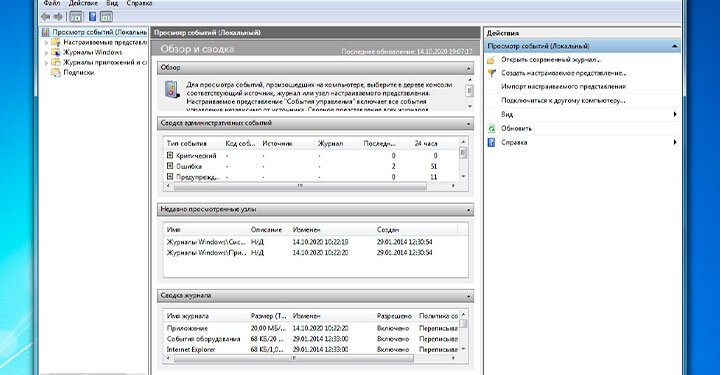Viewport: 720px width, 375px height.
Task: Click Открыть сохраненный журнал action
Action: pyautogui.click(x=551, y=60)
